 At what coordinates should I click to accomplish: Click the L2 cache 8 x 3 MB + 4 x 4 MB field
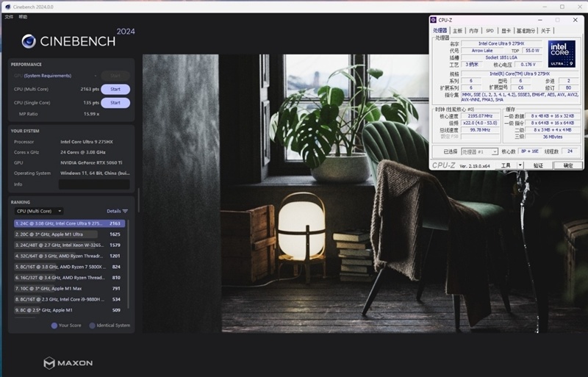pyautogui.click(x=553, y=130)
